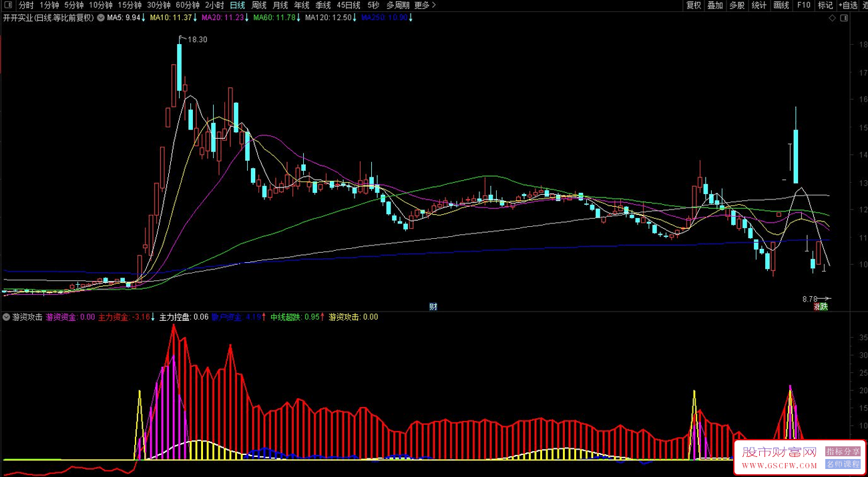Open the 多周期 multi-period view

pyautogui.click(x=399, y=5)
